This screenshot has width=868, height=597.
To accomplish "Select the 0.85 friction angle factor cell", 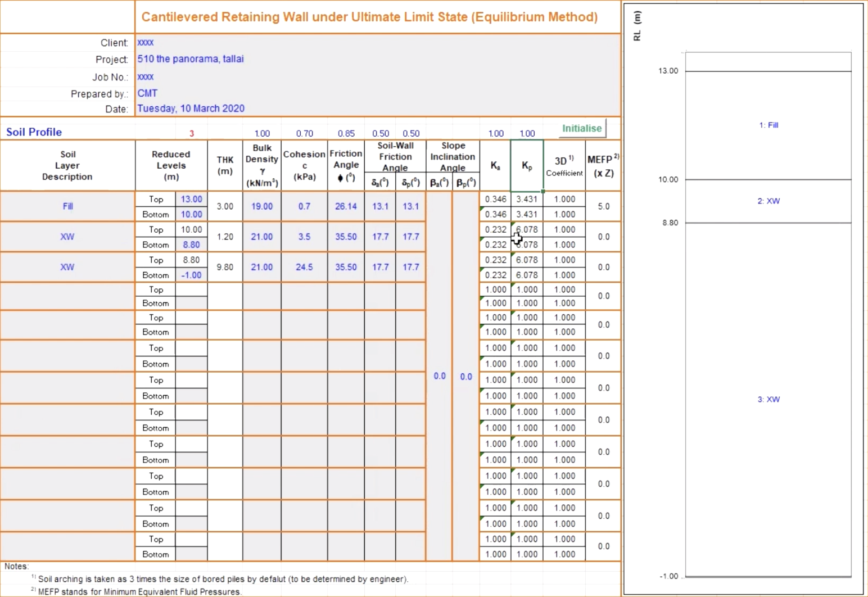I will pos(346,133).
